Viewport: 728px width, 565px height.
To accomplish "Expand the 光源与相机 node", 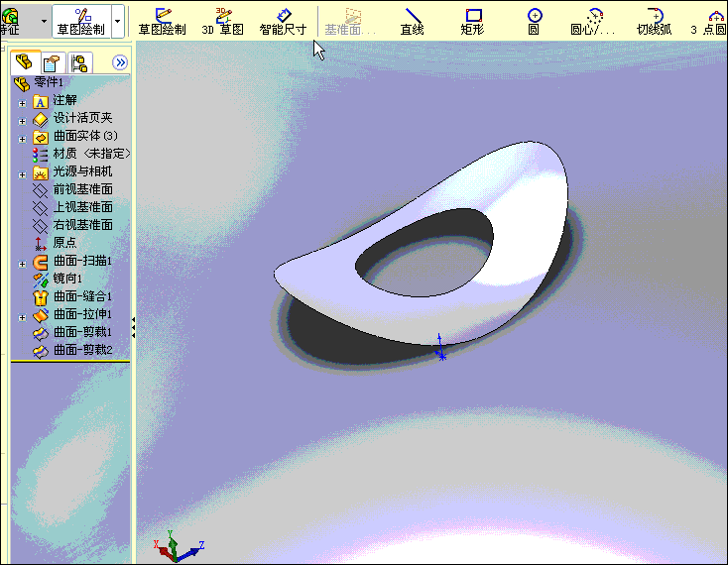I will (22, 174).
